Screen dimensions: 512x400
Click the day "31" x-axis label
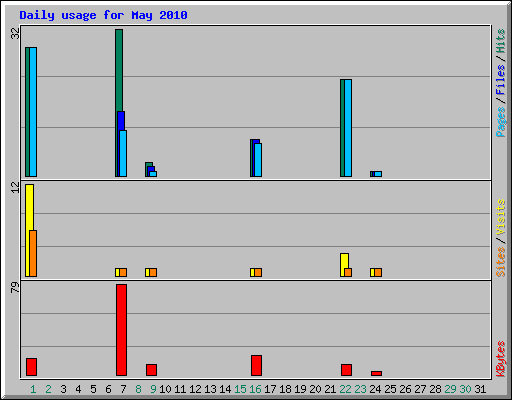pyautogui.click(x=480, y=389)
